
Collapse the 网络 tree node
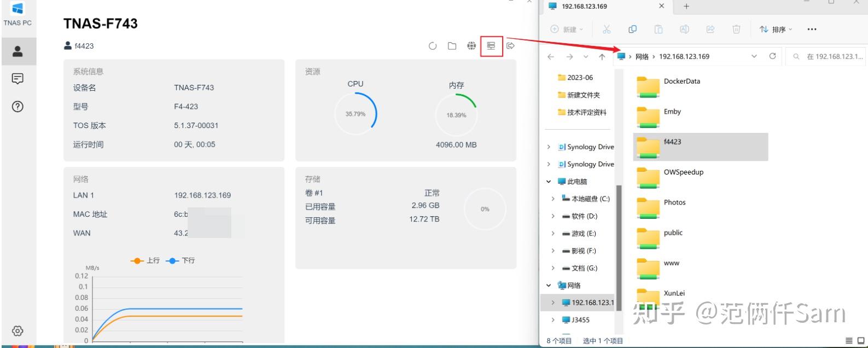pyautogui.click(x=549, y=285)
